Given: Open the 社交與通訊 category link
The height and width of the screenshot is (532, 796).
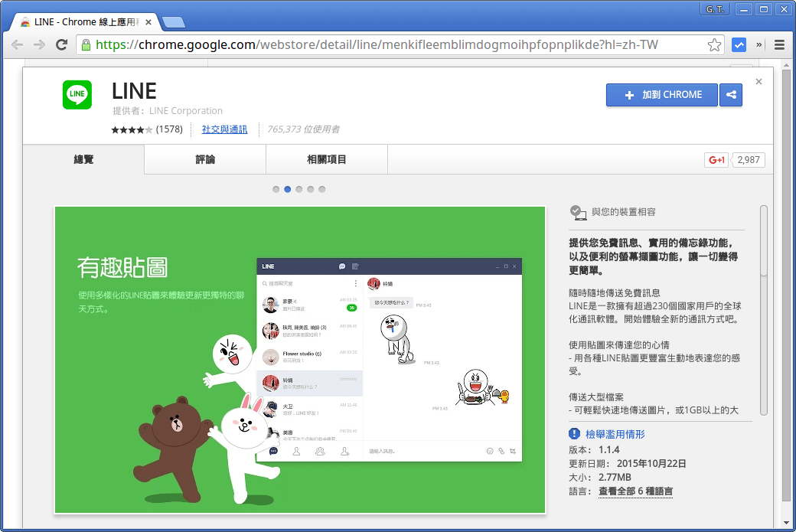Looking at the screenshot, I should 224,129.
